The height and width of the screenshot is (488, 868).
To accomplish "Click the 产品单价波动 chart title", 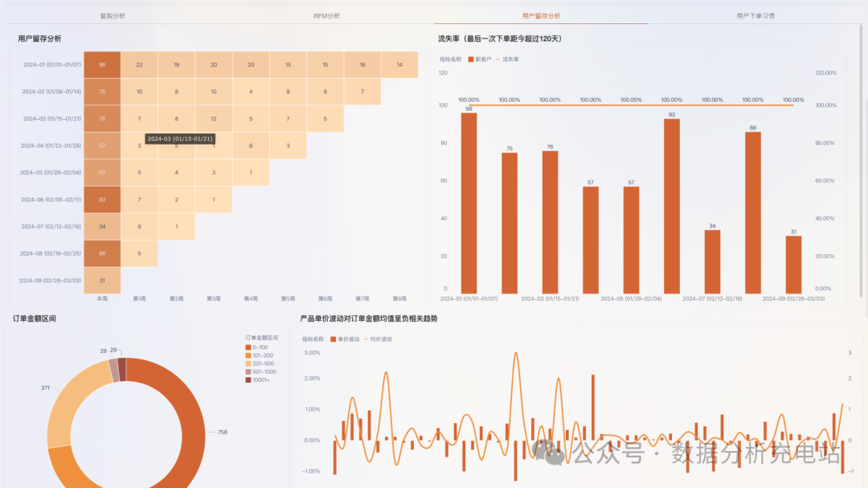I will [x=369, y=318].
